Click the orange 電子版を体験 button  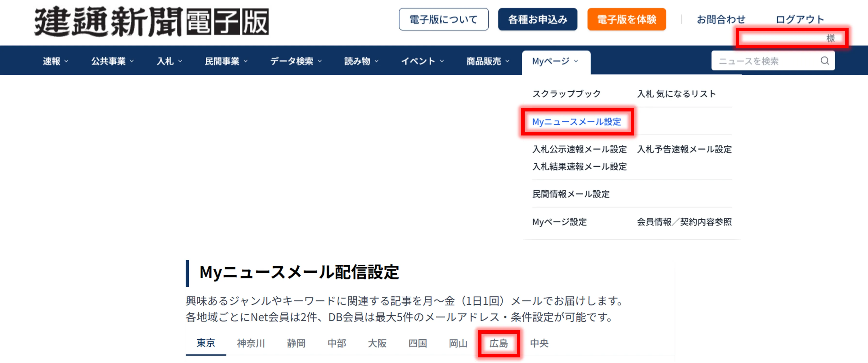[626, 19]
